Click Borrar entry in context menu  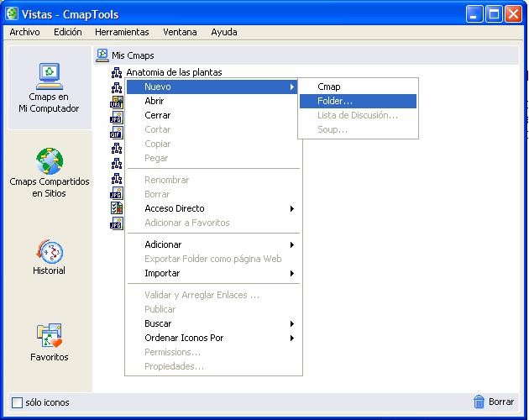click(213, 195)
